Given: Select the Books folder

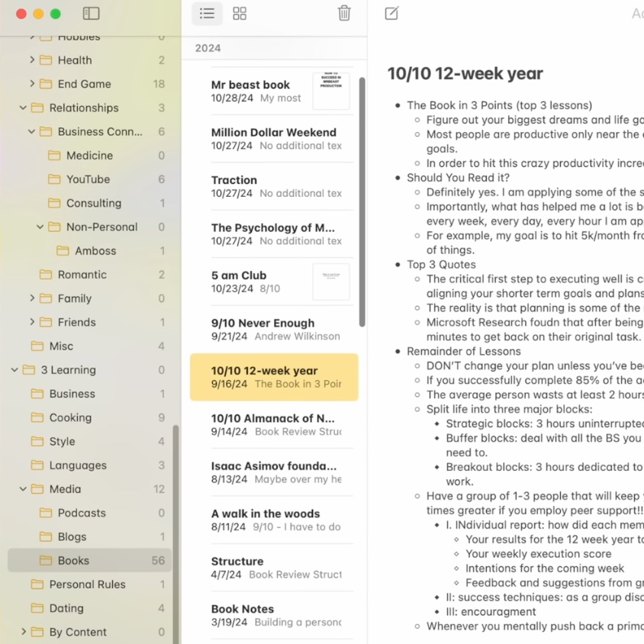Looking at the screenshot, I should coord(89,560).
